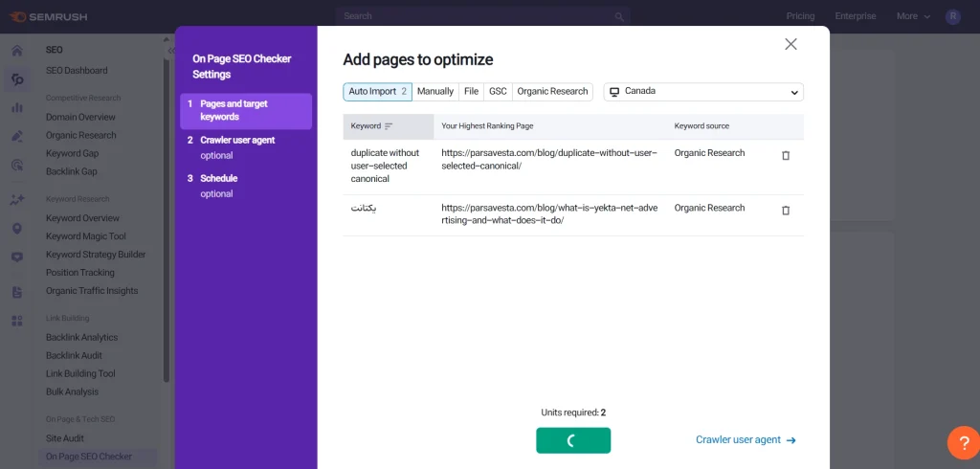The image size is (980, 469).
Task: Click the bar chart icon in left sidebar
Action: [x=16, y=107]
